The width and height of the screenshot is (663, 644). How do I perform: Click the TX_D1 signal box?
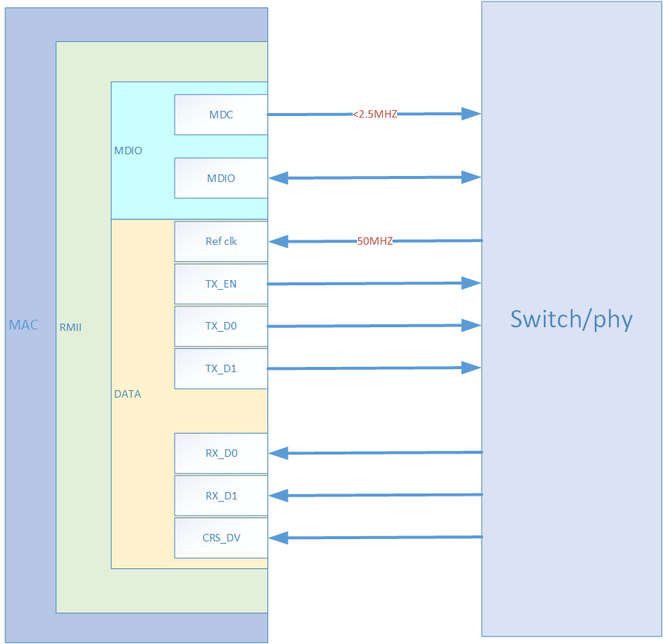[221, 368]
